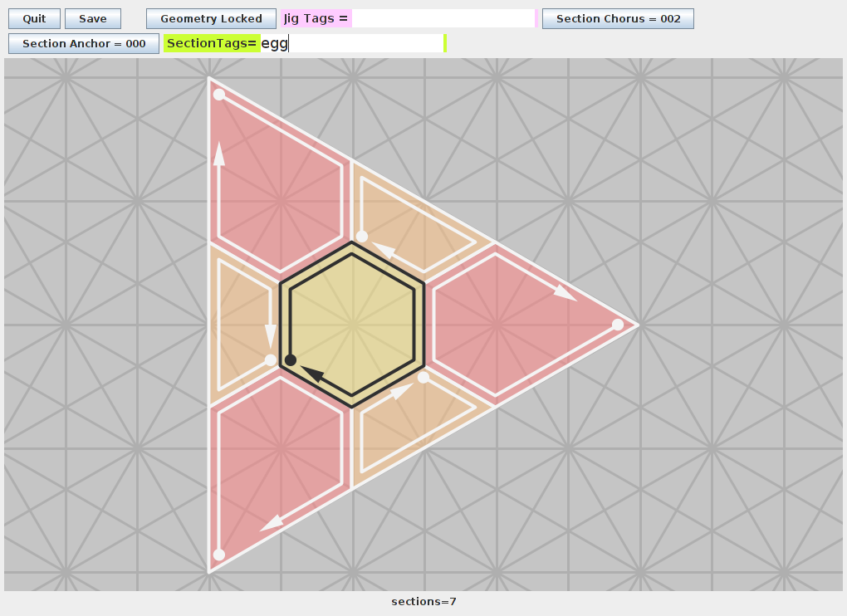
Task: Click the white anchor dot near the right tip
Action: [x=618, y=325]
